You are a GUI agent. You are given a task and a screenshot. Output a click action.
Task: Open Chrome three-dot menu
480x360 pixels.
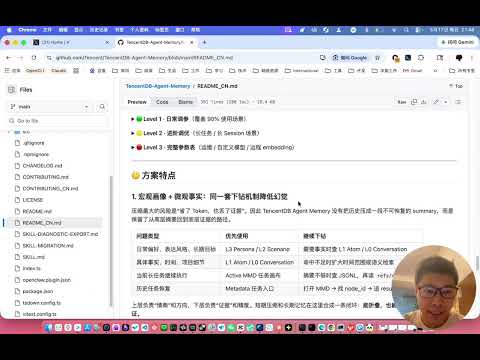(x=472, y=58)
